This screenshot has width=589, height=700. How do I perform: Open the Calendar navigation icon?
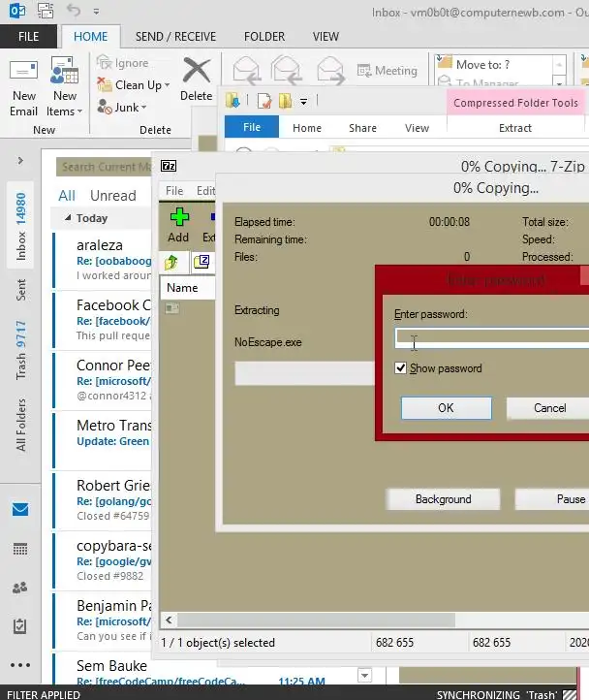tap(20, 549)
